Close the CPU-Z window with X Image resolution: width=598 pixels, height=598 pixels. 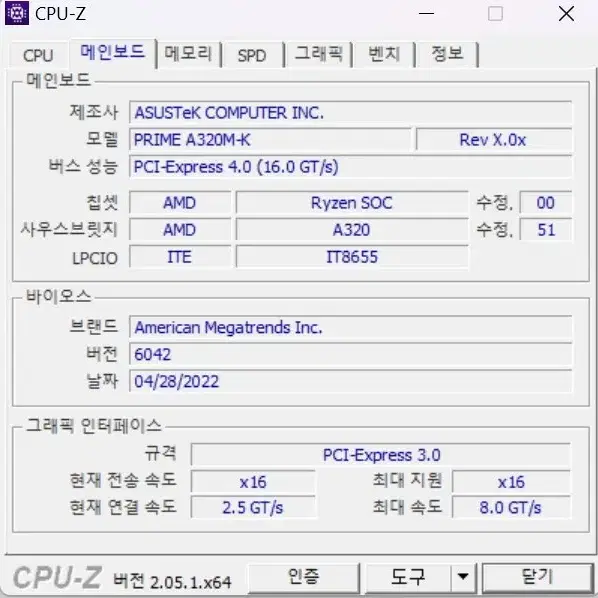[x=566, y=14]
